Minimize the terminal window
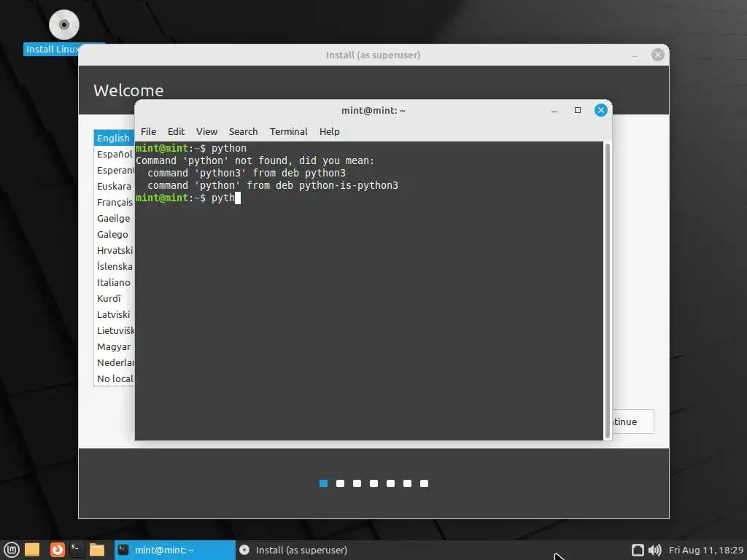747x560 pixels. pos(554,111)
